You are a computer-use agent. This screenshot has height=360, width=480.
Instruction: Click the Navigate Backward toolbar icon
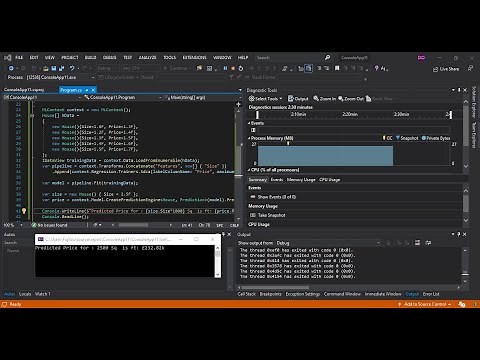pyautogui.click(x=11, y=68)
